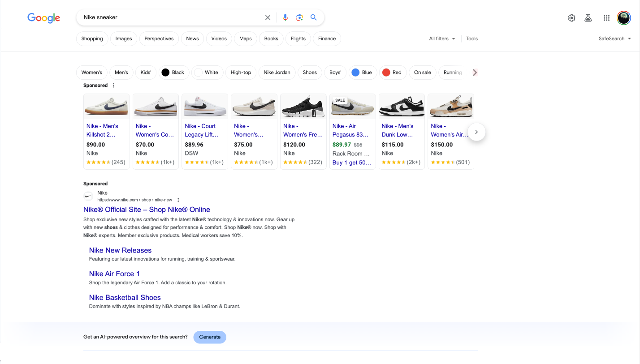This screenshot has width=640, height=364.
Task: Clear the search box with the X icon
Action: click(x=268, y=17)
